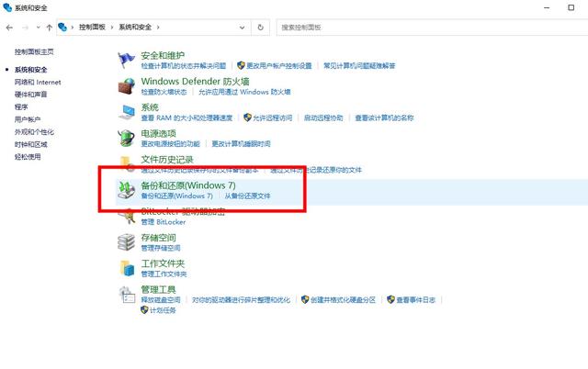
Task: Click 系统和安全 breadcrumb segment
Action: tap(135, 27)
